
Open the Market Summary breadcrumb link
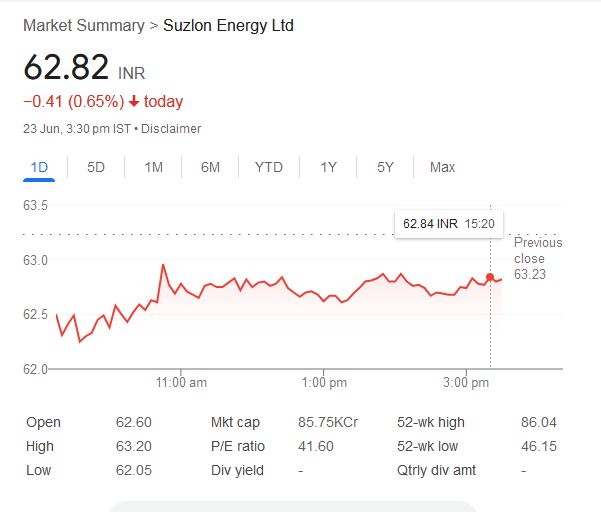[83, 25]
